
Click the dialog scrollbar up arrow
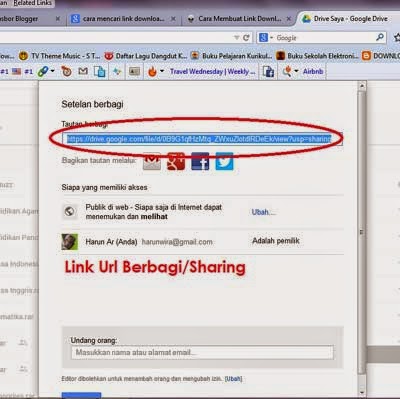point(361,86)
